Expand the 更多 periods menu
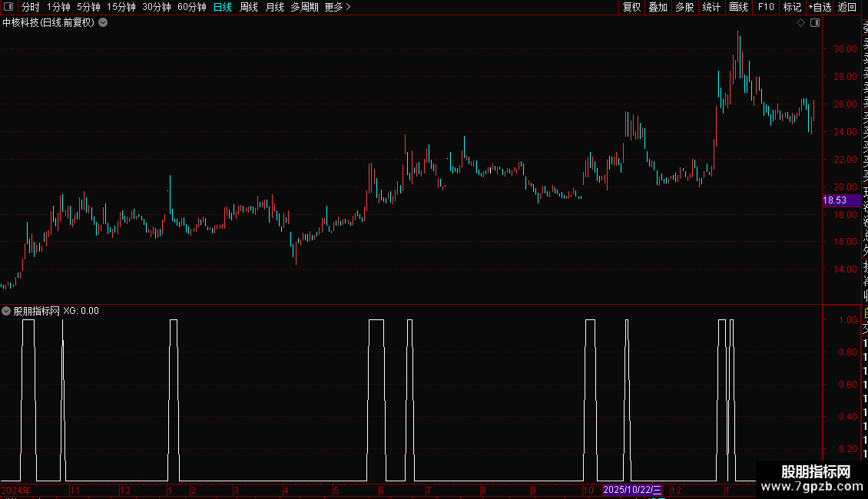 (x=338, y=7)
